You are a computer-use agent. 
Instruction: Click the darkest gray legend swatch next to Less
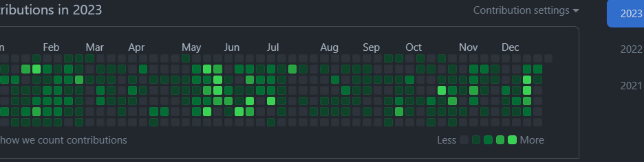[464, 140]
